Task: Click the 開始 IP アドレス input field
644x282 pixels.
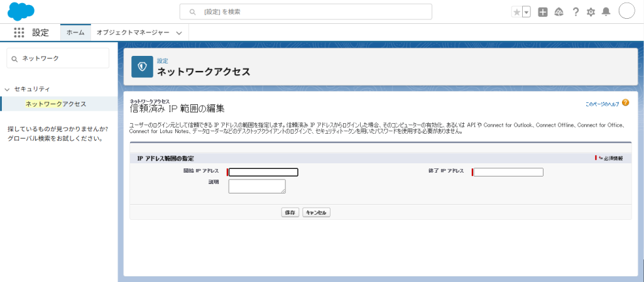Action: tap(263, 172)
